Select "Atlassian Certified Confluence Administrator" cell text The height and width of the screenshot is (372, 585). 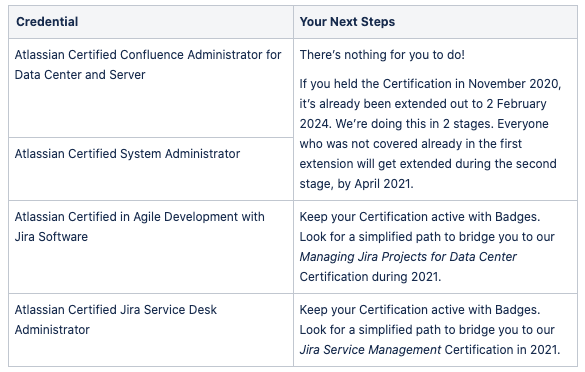[x=148, y=65]
